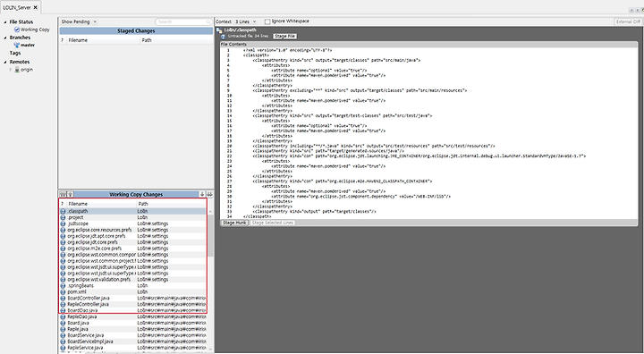This screenshot has height=354, width=644.
Task: Click the Unstage All double-down-arrow icon
Action: click(209, 194)
